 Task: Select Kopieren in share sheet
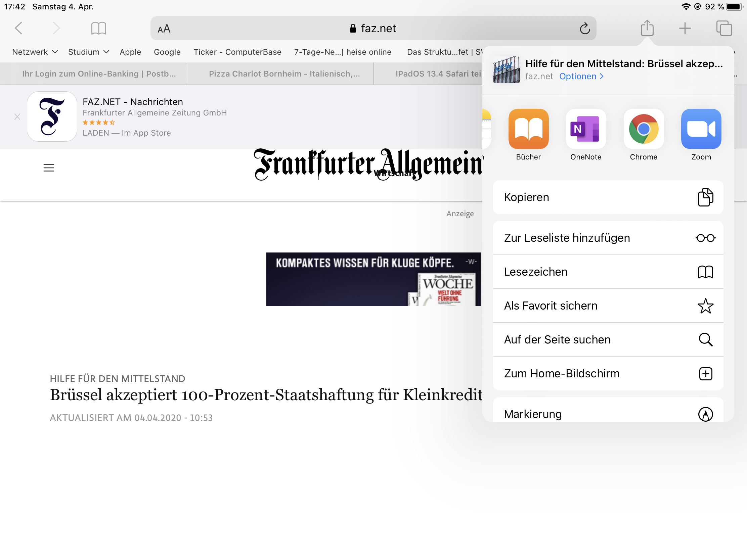click(608, 197)
